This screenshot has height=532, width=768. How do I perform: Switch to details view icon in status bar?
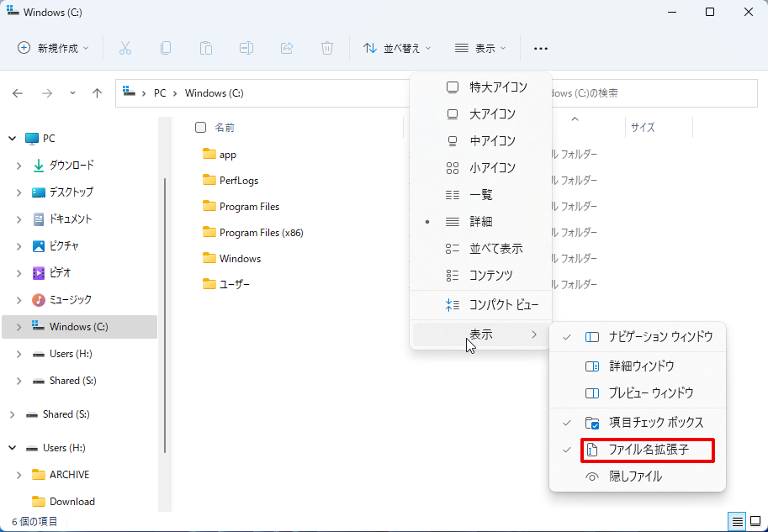coord(737,522)
